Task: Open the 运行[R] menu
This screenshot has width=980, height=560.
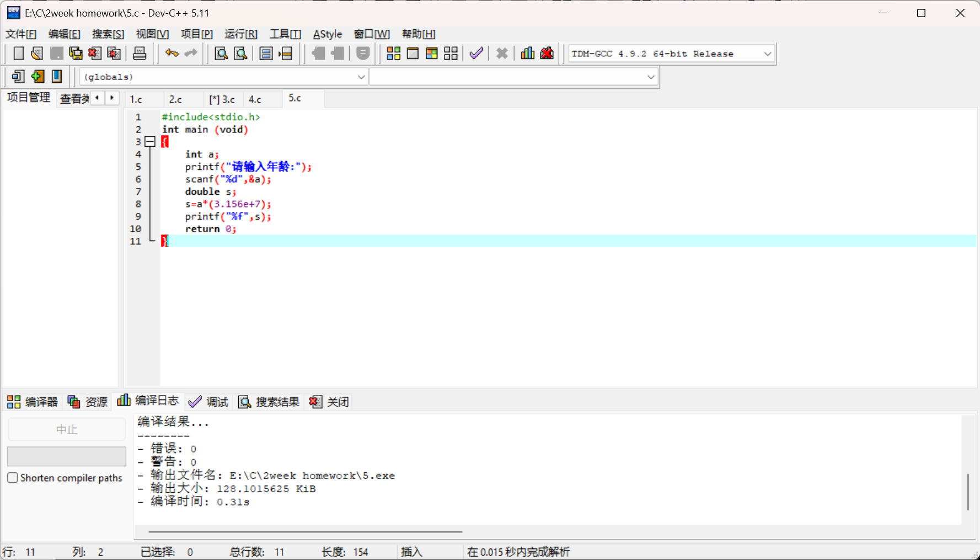Action: [x=241, y=34]
